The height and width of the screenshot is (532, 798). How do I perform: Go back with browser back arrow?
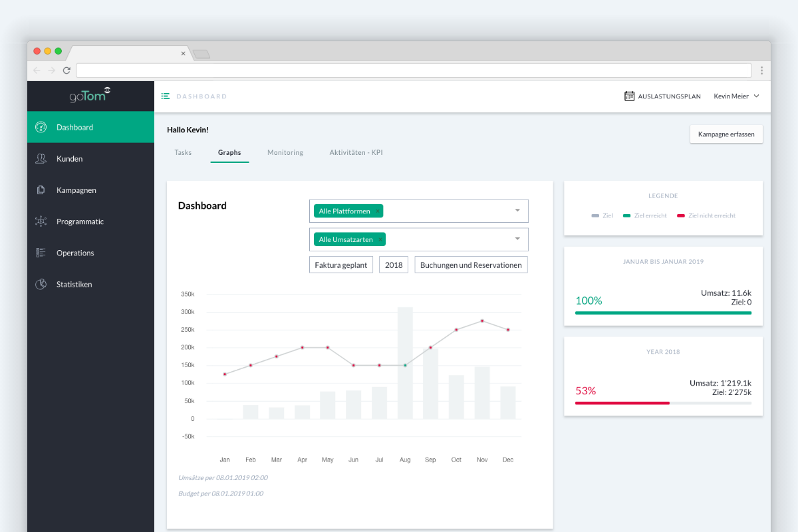pos(37,70)
